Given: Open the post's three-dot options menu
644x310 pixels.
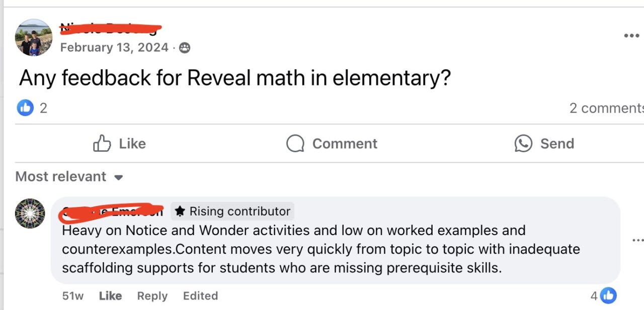Looking at the screenshot, I should (x=631, y=36).
